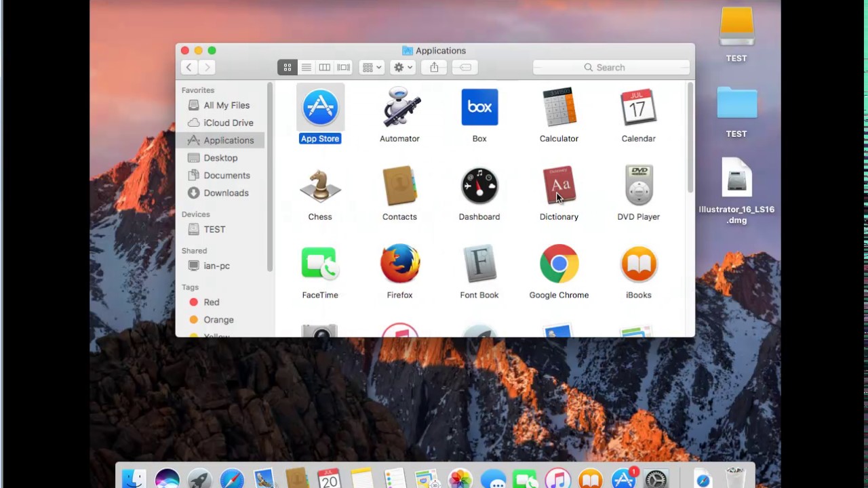Open the item arrangement dropdown
Screen dimensions: 868x488
click(372, 67)
